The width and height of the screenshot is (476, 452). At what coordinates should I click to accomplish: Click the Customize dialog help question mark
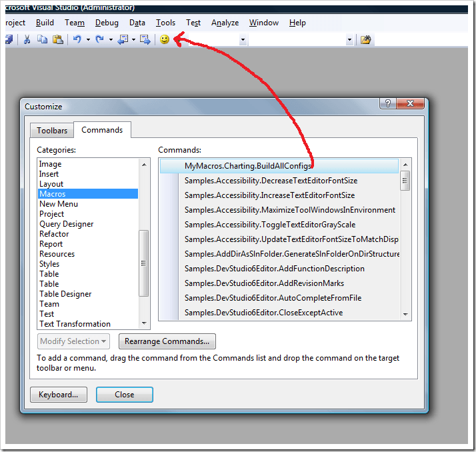pos(387,103)
